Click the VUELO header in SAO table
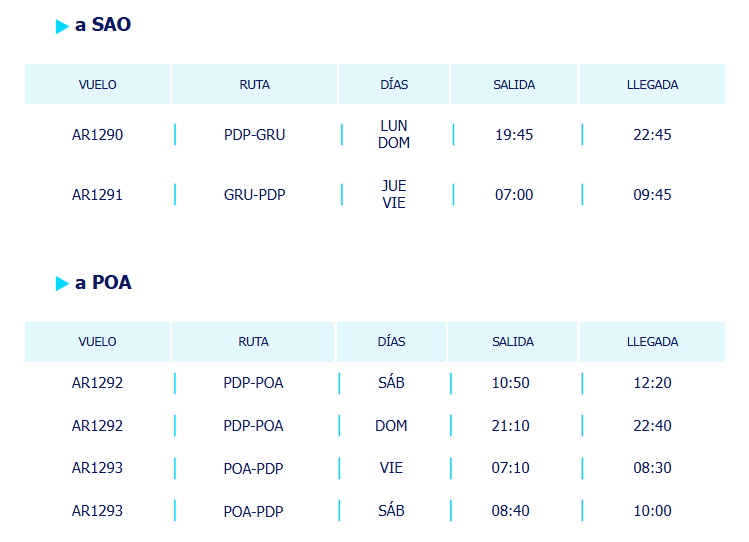749x542 pixels. pos(97,85)
